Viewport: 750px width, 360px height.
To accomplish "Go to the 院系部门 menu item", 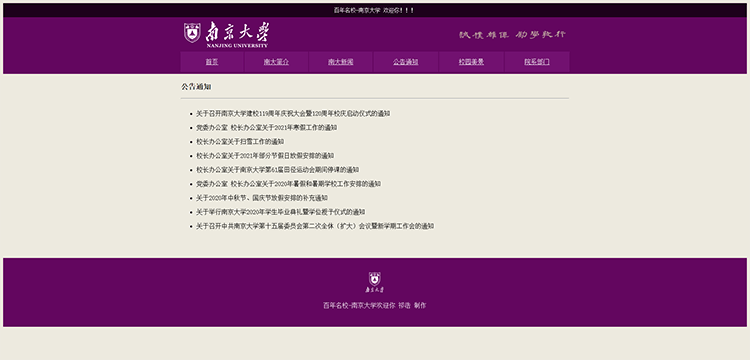I will [537, 62].
